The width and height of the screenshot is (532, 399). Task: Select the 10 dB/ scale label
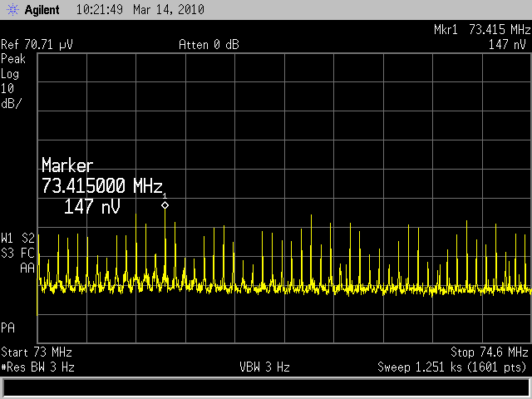pos(12,96)
